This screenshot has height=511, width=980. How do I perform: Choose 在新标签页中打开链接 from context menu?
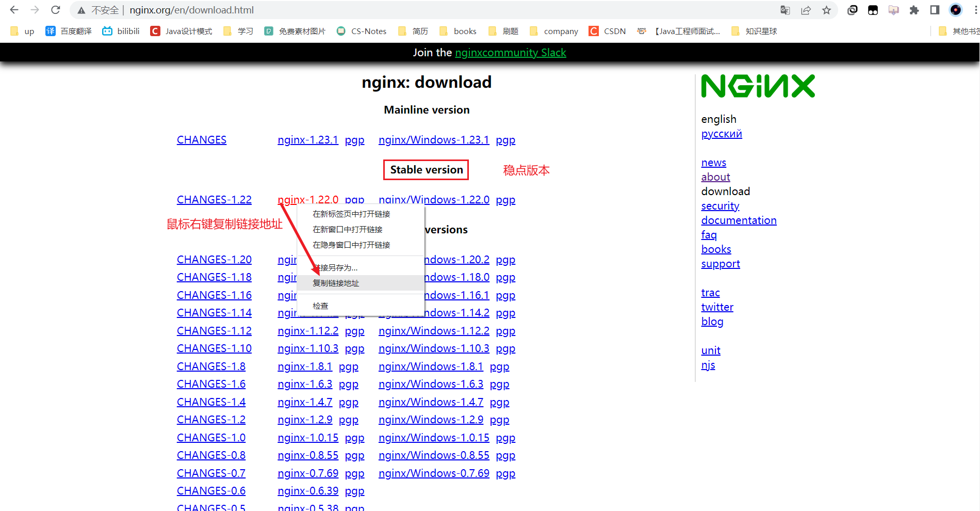pos(361,214)
